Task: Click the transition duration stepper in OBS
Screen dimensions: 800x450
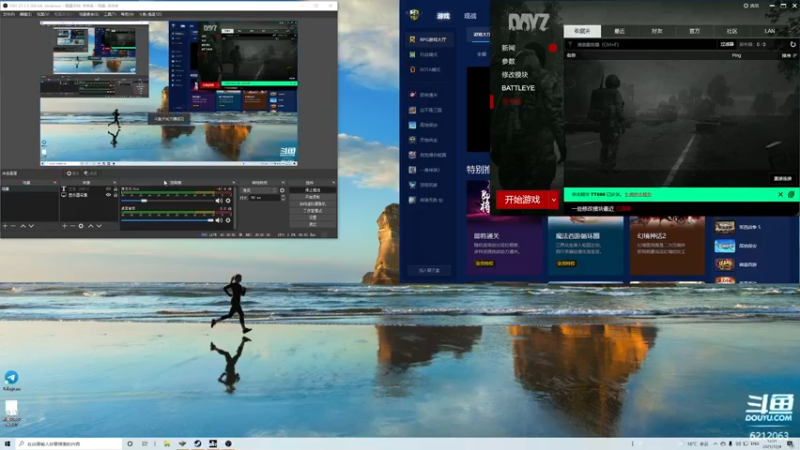Action: pyautogui.click(x=283, y=197)
